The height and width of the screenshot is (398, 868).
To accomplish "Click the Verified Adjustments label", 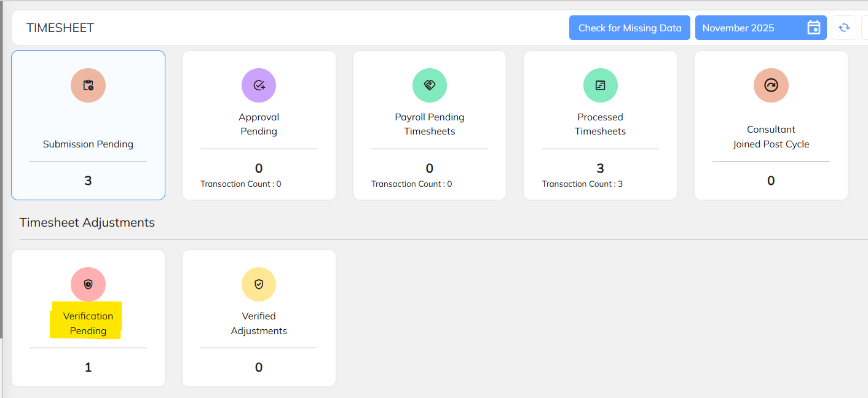I will pos(259,323).
